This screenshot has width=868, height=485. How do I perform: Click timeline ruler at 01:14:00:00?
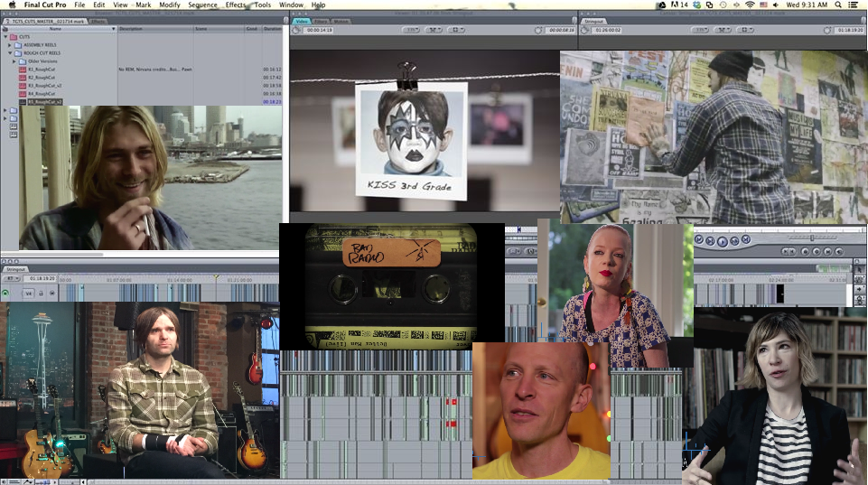(x=180, y=280)
